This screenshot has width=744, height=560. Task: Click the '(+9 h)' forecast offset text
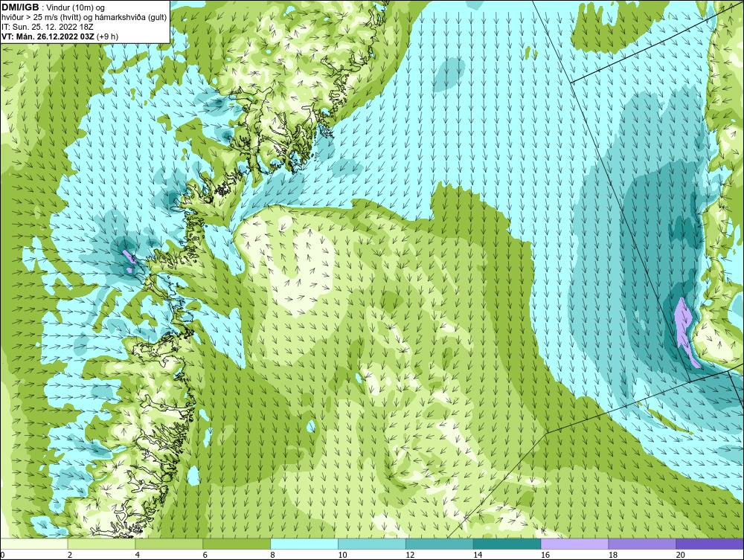coord(107,36)
